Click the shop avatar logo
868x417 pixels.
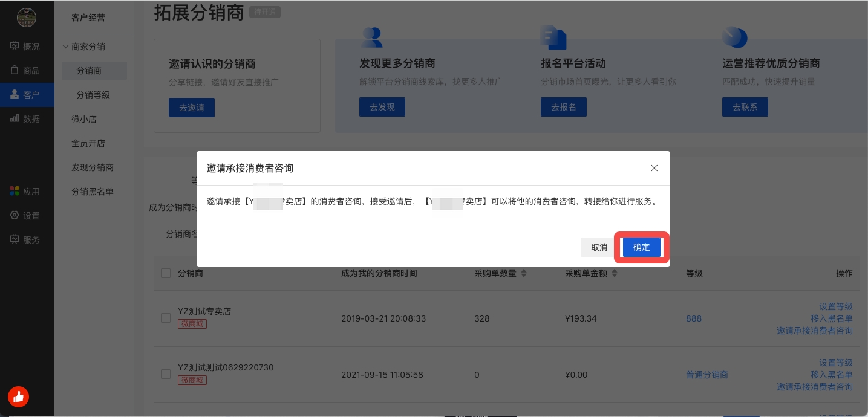point(27,18)
